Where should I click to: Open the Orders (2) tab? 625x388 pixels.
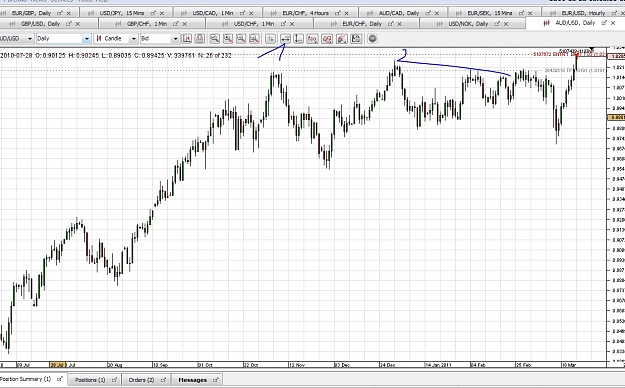pyautogui.click(x=141, y=380)
